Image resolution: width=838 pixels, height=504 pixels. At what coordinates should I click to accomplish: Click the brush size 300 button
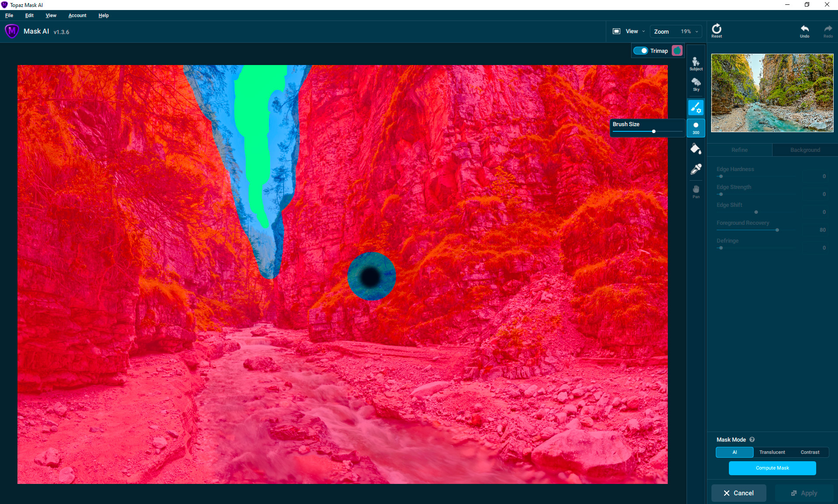click(696, 128)
